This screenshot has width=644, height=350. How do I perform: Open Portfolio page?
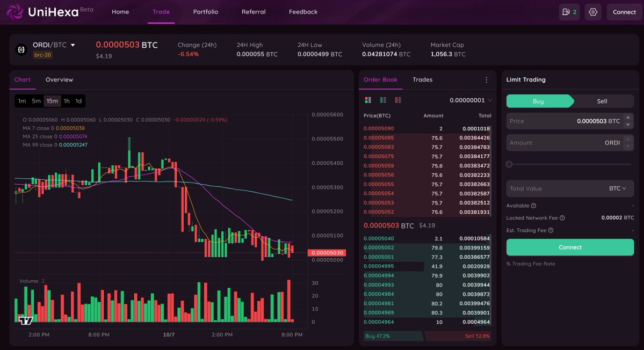click(205, 12)
